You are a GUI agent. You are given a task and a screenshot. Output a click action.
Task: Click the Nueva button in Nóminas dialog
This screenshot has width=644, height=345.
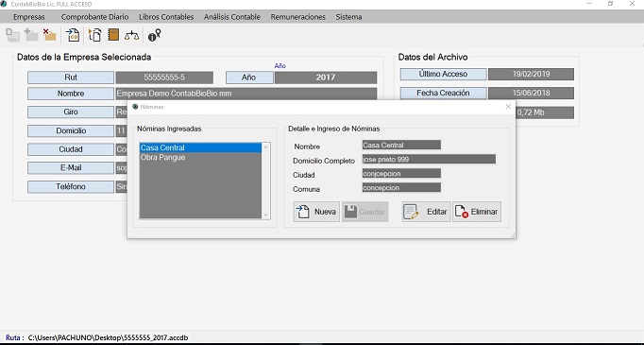click(316, 212)
